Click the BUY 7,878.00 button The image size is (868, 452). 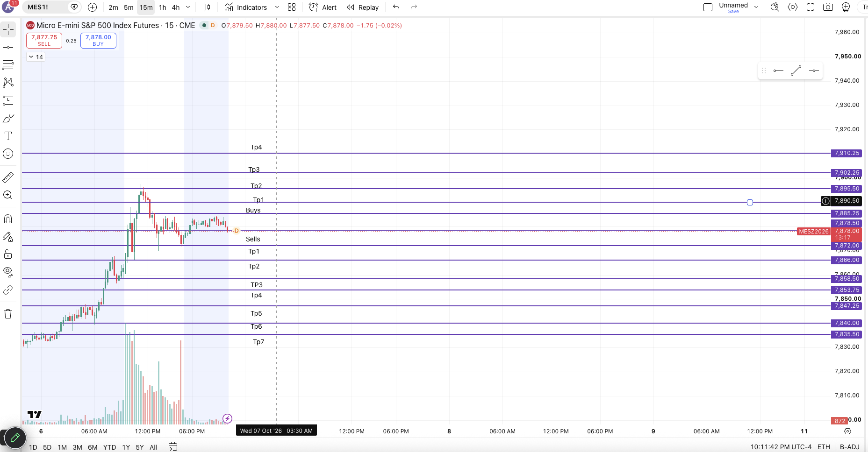[98, 40]
